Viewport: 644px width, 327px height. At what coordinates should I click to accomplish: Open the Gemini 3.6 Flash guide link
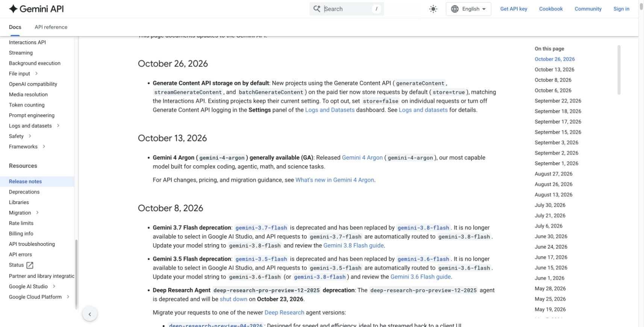pyautogui.click(x=420, y=277)
